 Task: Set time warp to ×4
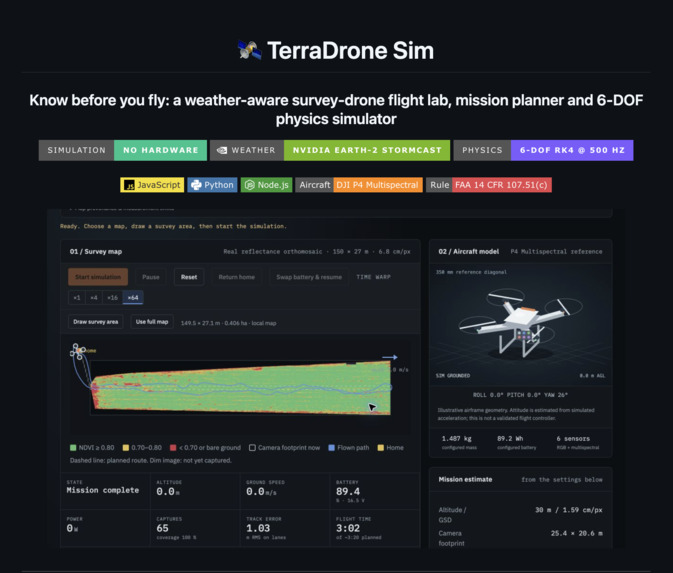tap(94, 297)
